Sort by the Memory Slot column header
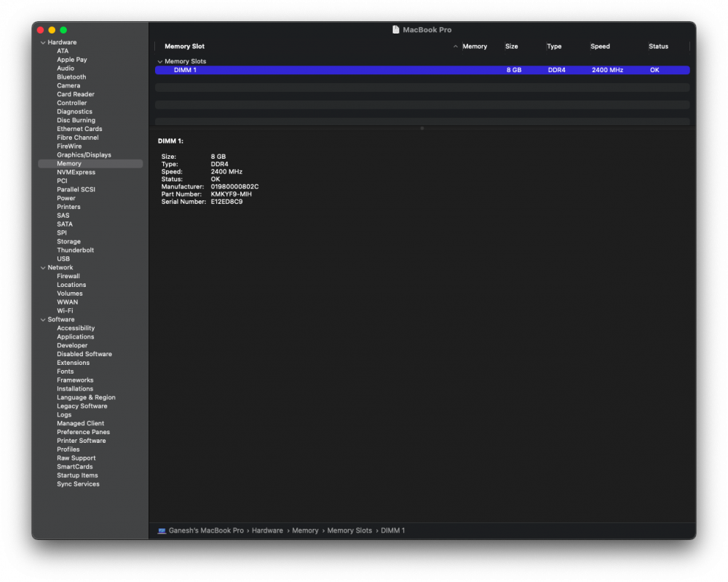 tap(184, 47)
